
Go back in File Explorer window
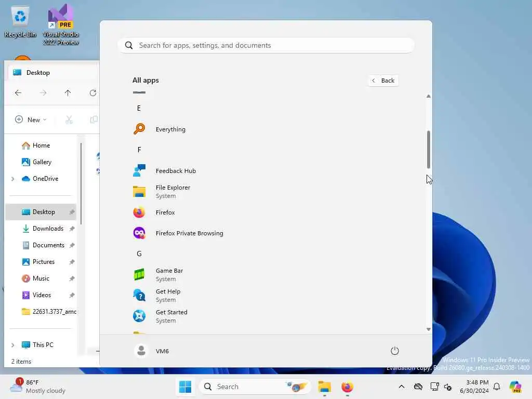coord(18,92)
